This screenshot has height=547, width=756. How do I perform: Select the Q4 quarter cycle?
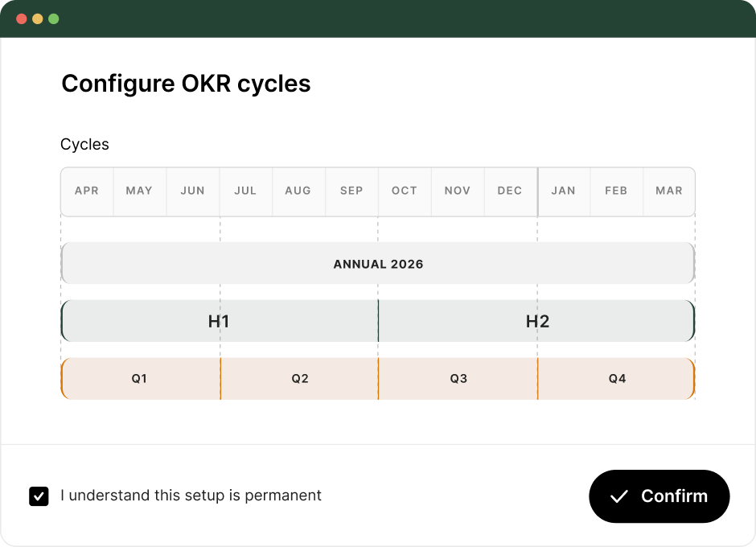click(x=617, y=379)
